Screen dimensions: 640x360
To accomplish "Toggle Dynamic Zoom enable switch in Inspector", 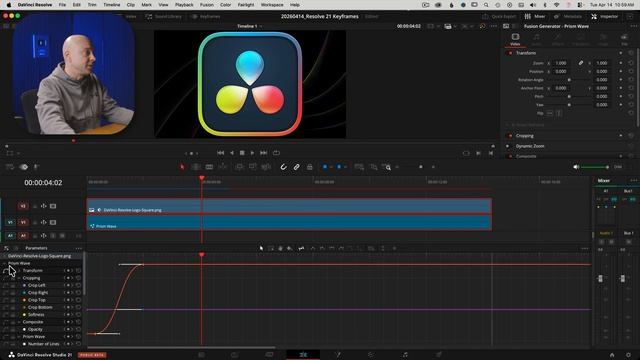I will pyautogui.click(x=508, y=146).
